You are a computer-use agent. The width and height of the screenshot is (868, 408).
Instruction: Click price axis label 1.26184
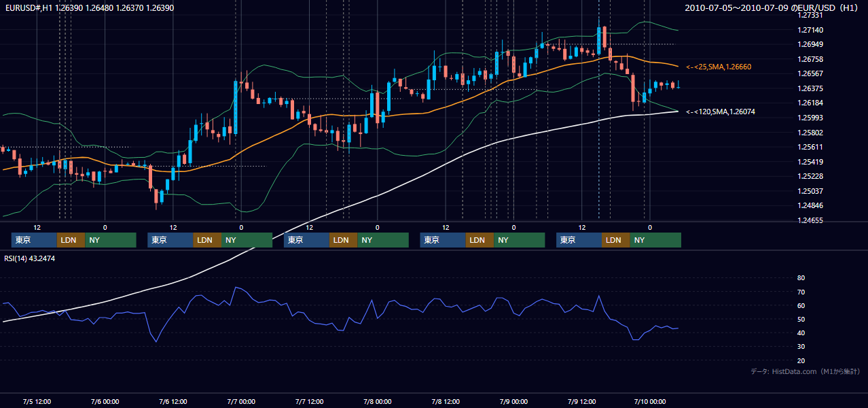812,103
